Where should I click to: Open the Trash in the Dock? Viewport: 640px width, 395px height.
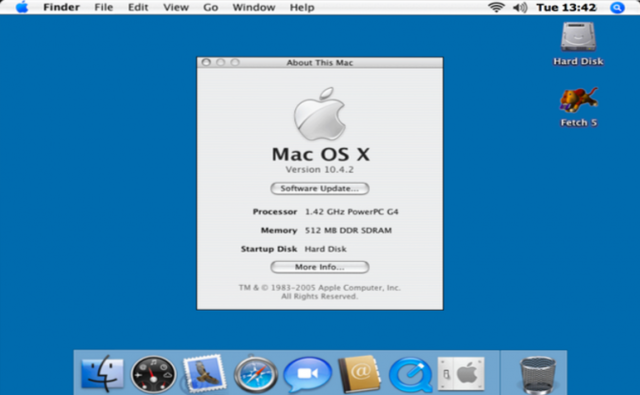[538, 374]
